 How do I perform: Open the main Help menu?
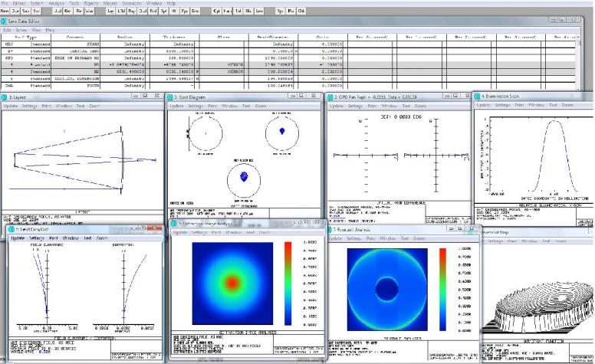point(171,3)
